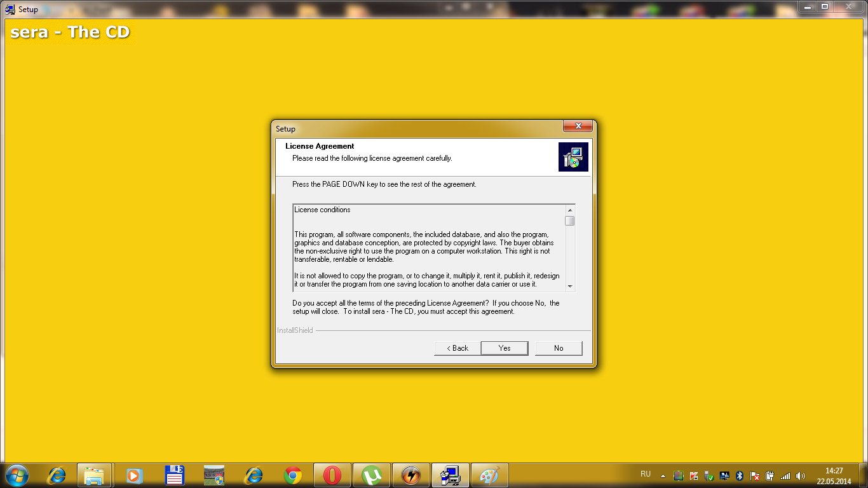Screen dimensions: 868x488
Task: Click No to decline the agreement
Action: [x=559, y=348]
